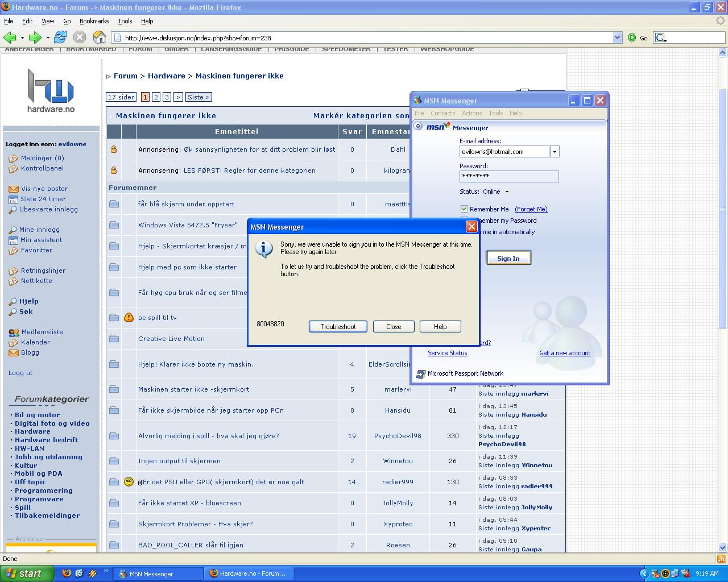Click Get a new account link

(x=565, y=353)
